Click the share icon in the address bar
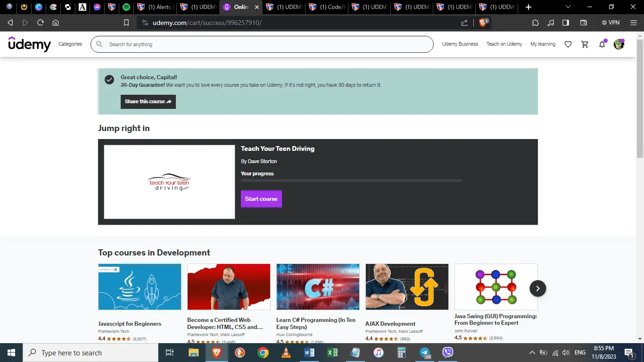This screenshot has width=644, height=362. click(464, 23)
